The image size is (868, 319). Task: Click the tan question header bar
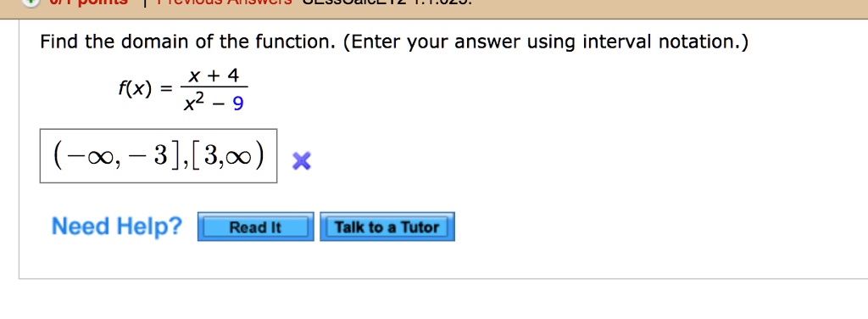click(x=434, y=9)
